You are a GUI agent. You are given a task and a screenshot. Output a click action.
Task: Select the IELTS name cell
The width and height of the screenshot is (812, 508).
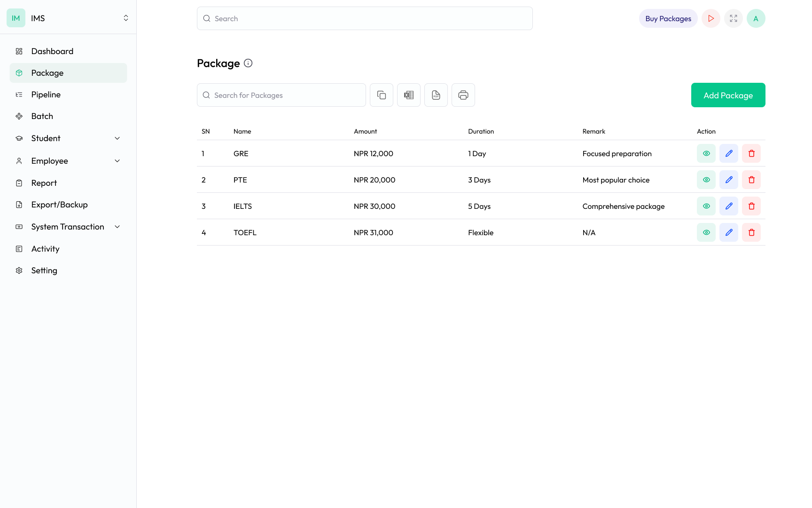[243, 206]
